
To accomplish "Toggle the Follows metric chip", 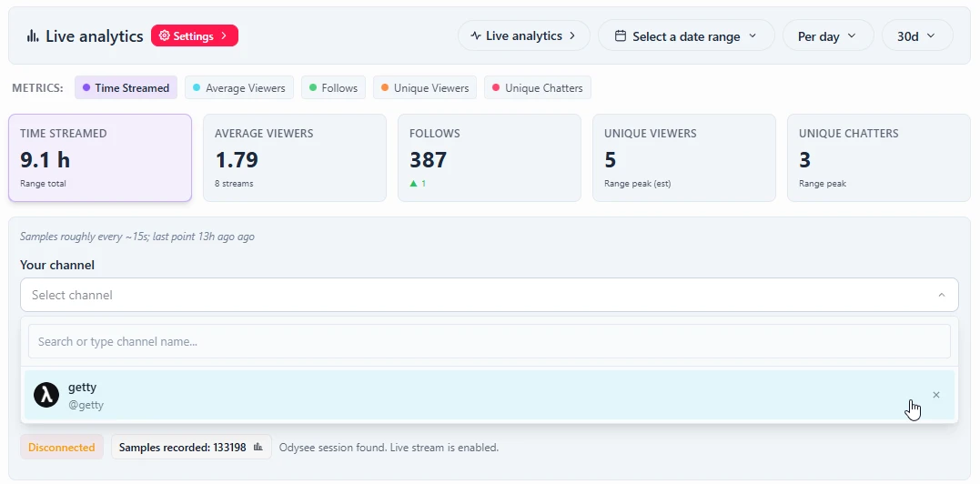I will pos(333,87).
